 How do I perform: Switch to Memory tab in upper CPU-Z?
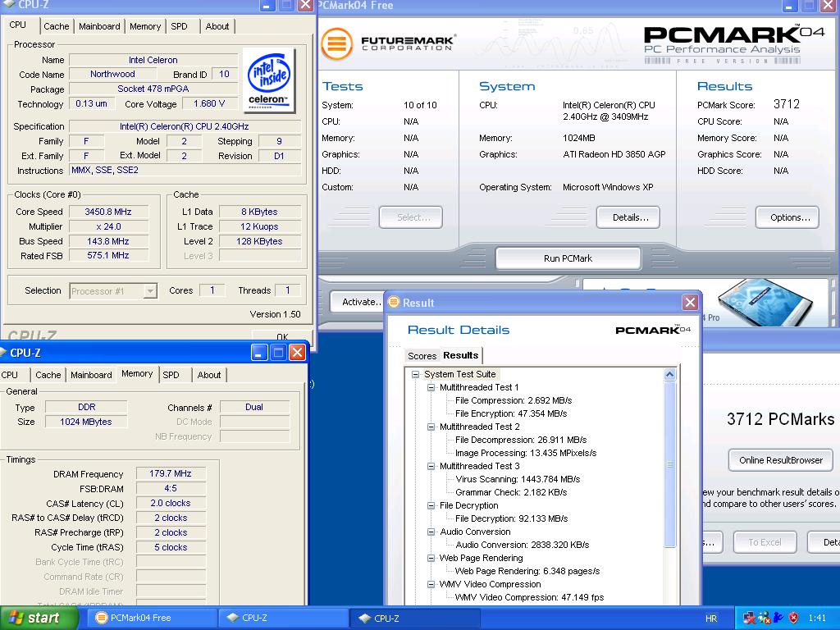coord(145,26)
